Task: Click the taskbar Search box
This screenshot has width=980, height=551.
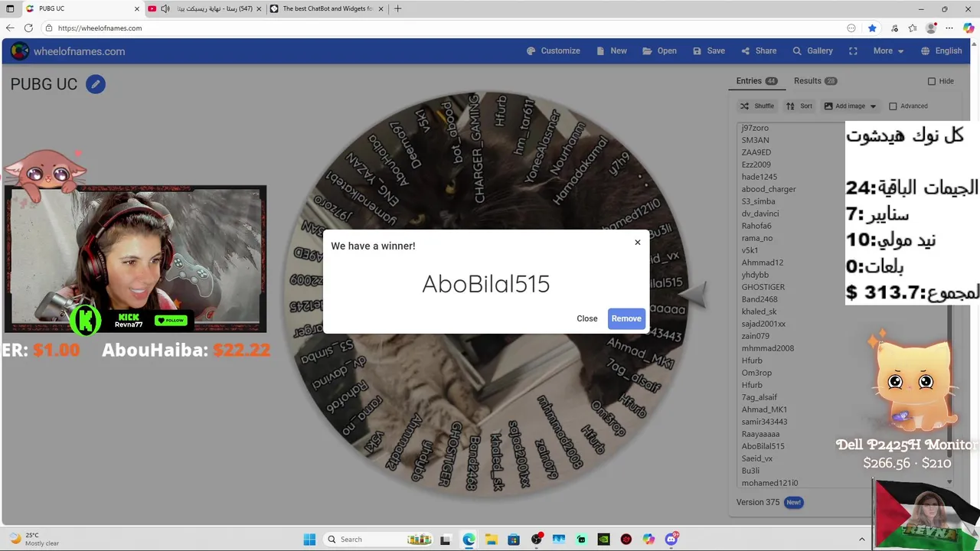Action: click(x=378, y=540)
